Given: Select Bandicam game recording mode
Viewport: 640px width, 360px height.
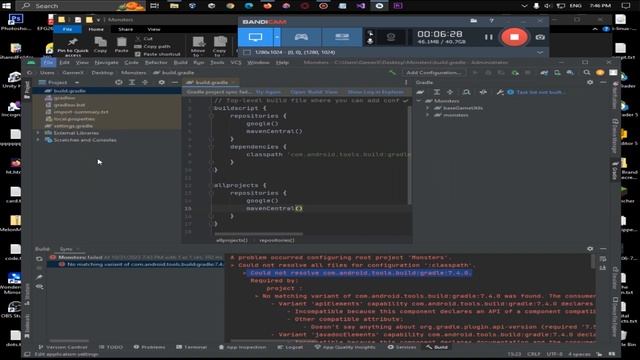Looking at the screenshot, I should tap(301, 37).
